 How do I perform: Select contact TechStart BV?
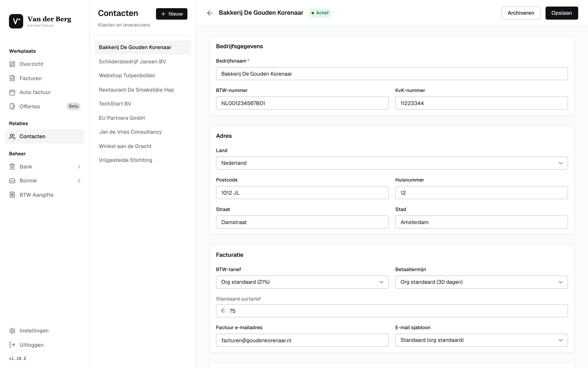143,104
